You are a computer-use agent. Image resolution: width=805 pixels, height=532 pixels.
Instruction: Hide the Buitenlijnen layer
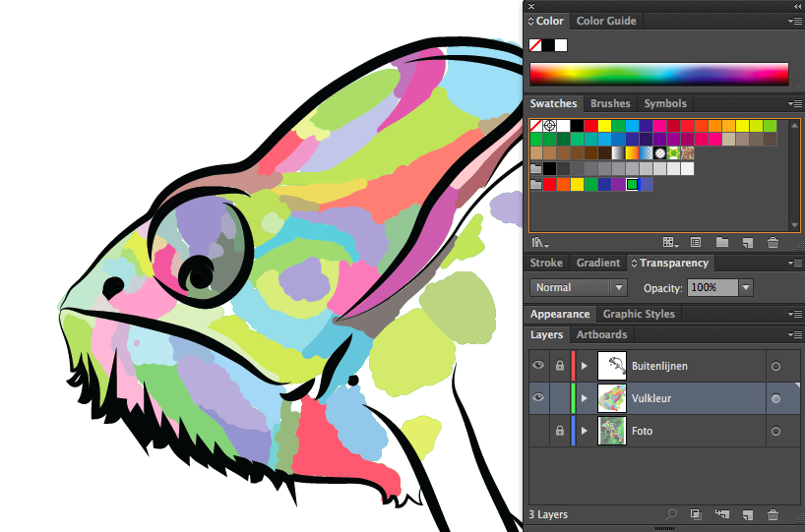[x=538, y=366]
